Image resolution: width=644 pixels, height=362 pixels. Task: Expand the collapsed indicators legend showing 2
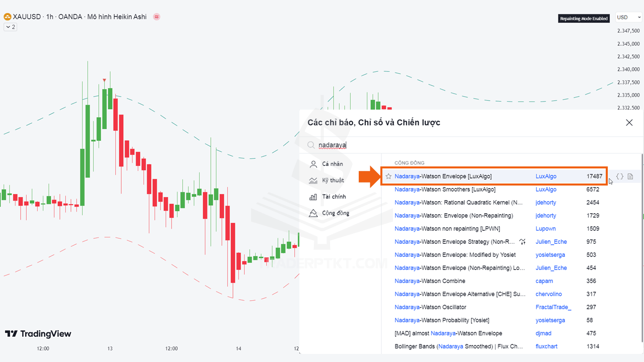click(x=10, y=27)
